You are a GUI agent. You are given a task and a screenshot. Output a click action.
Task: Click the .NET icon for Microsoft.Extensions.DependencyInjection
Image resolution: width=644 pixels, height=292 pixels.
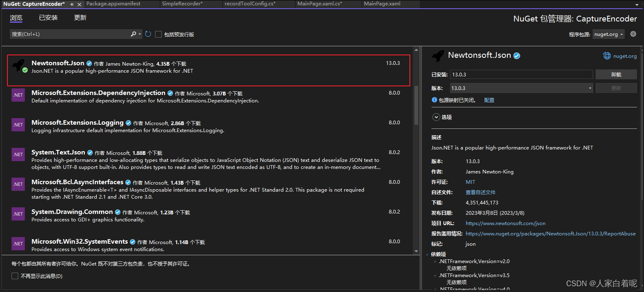[18, 95]
